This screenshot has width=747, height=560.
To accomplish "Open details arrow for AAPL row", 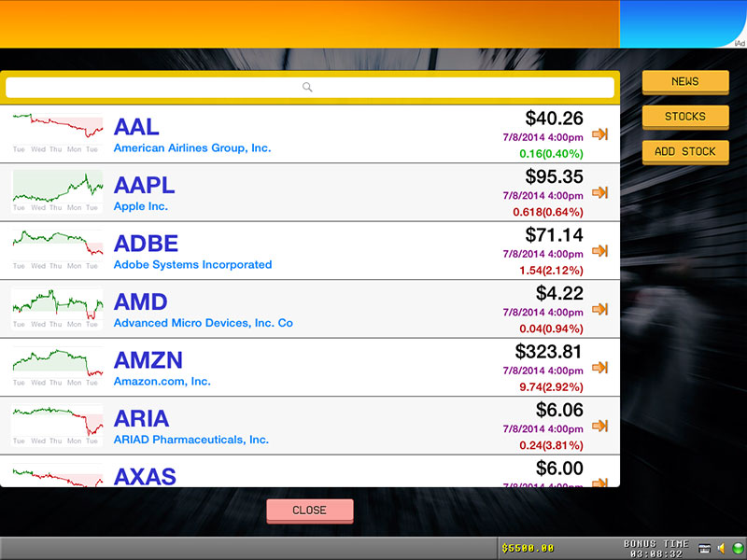I will point(599,192).
